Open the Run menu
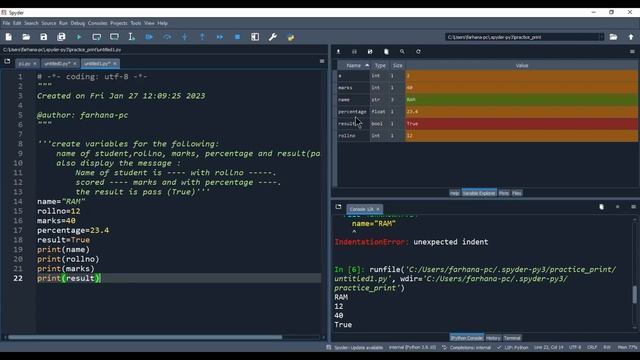This screenshot has width=640, height=360. 63,23
